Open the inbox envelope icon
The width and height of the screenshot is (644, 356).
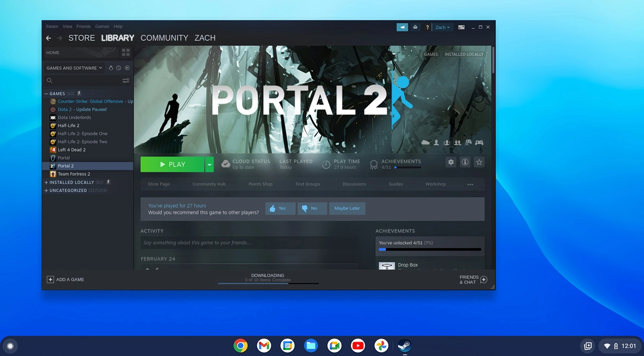415,27
